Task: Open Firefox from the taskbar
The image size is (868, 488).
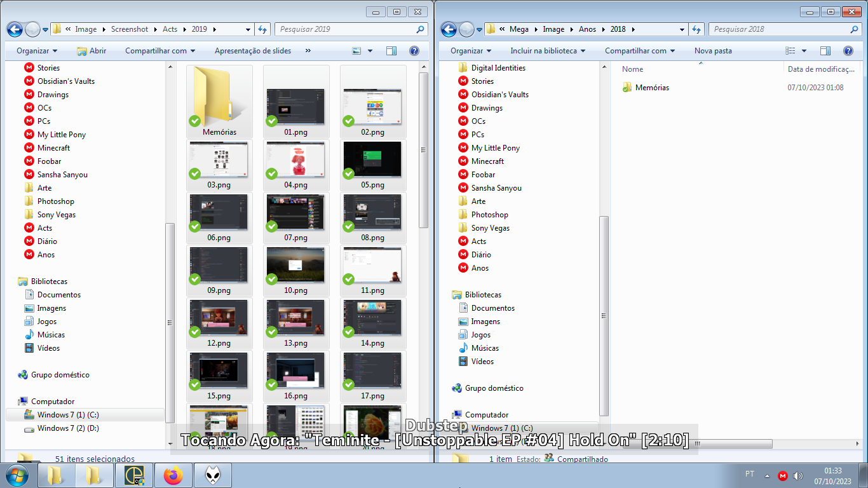Action: 173,475
